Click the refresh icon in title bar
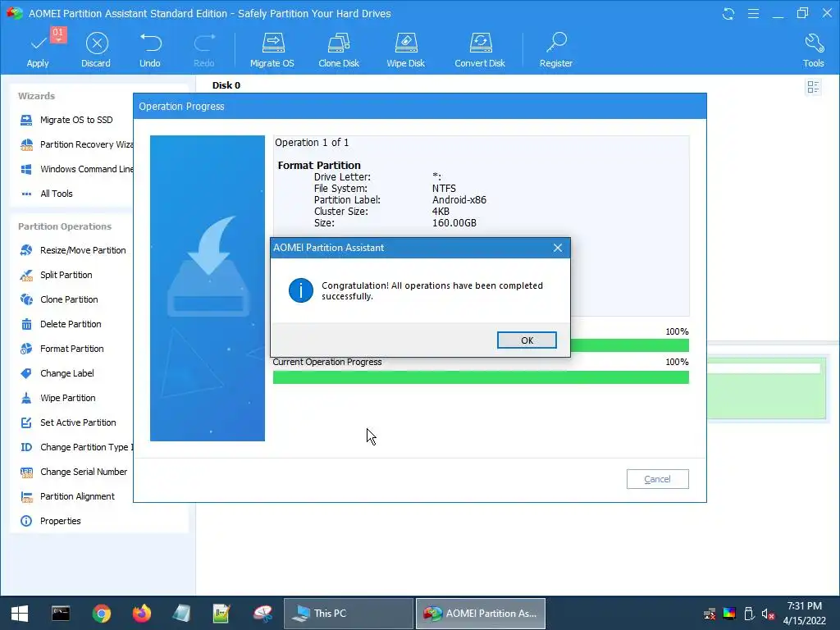The image size is (840, 630). pos(728,13)
